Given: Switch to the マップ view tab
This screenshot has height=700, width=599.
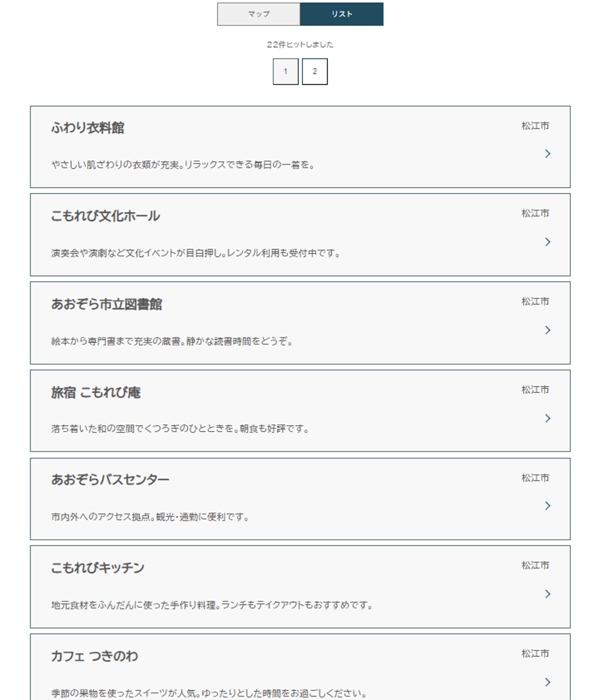Looking at the screenshot, I should click(258, 14).
